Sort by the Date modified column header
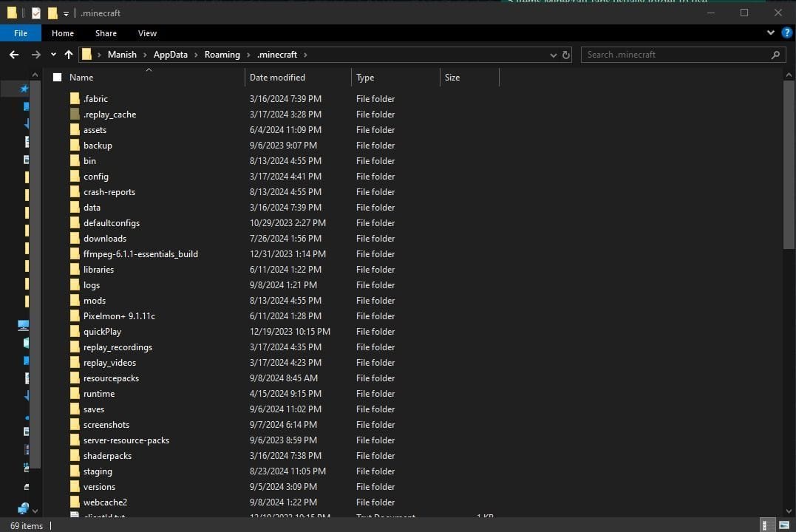The width and height of the screenshot is (796, 532). point(277,78)
